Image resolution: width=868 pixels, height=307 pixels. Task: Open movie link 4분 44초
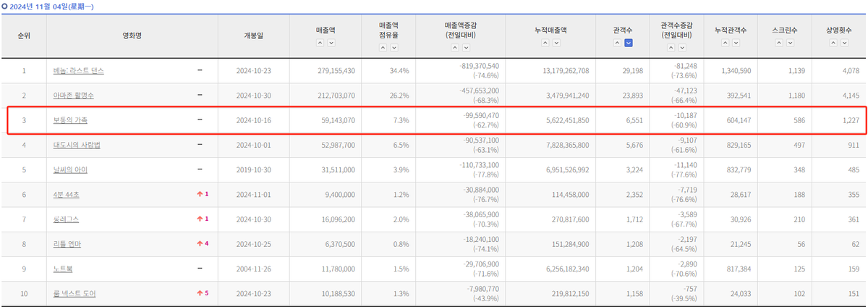coord(68,195)
